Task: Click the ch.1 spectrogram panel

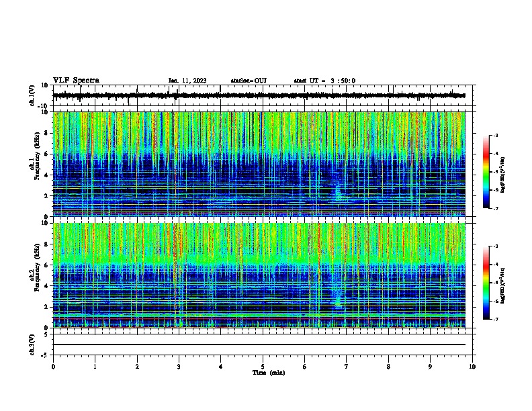Action: (x=259, y=164)
